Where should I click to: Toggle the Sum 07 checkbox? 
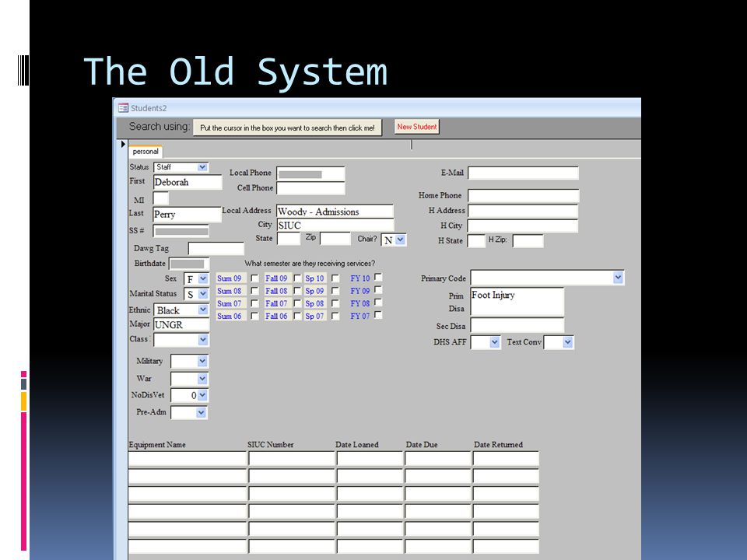tap(255, 303)
